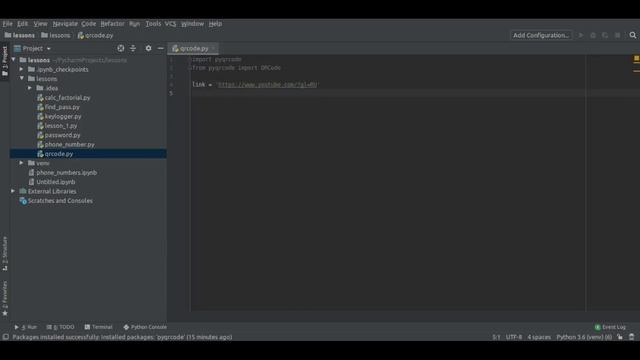Click the Stop square icon in toolbar
Screen dimensions: 640x360
(x=618, y=35)
